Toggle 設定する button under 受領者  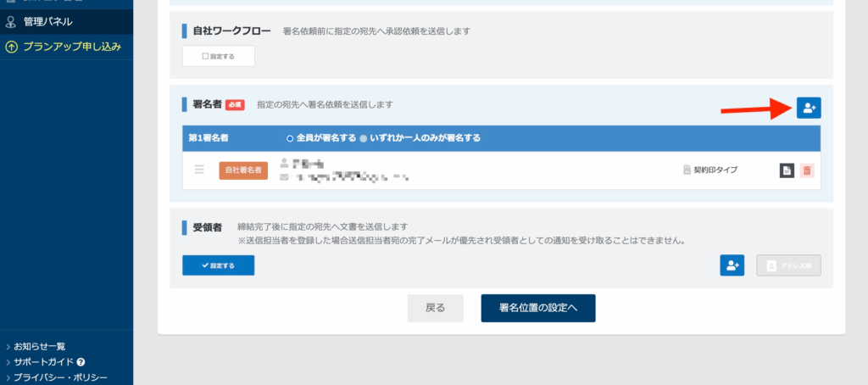[x=219, y=265]
